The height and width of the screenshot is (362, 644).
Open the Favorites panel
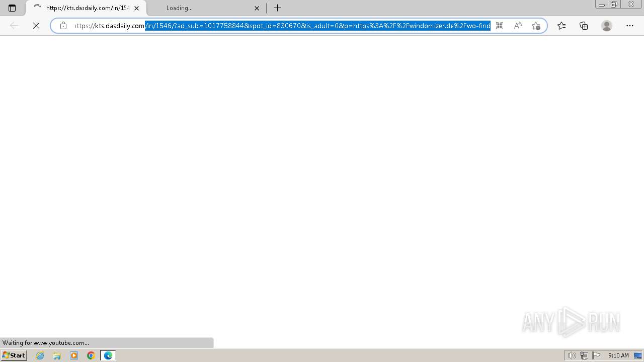(x=561, y=26)
